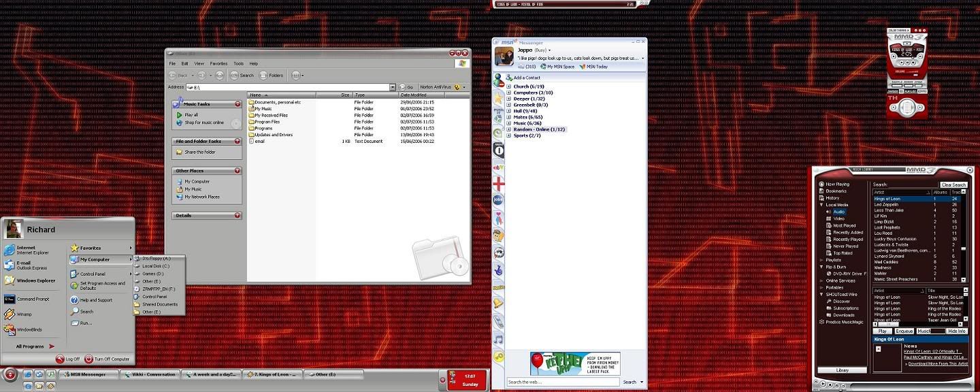This screenshot has width=980, height=392.
Task: Open the Explorer address bar dropdown
Action: click(393, 87)
